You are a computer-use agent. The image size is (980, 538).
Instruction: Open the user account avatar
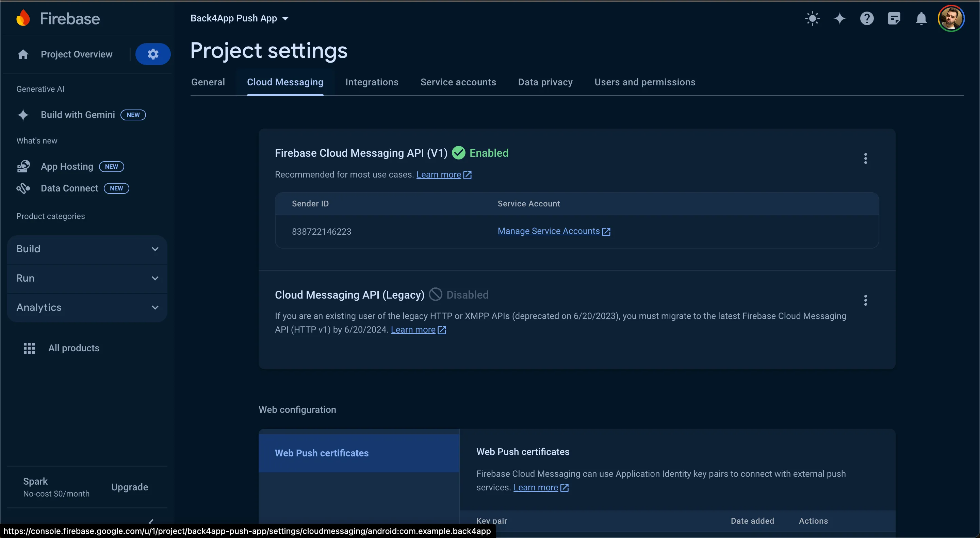pos(951,18)
